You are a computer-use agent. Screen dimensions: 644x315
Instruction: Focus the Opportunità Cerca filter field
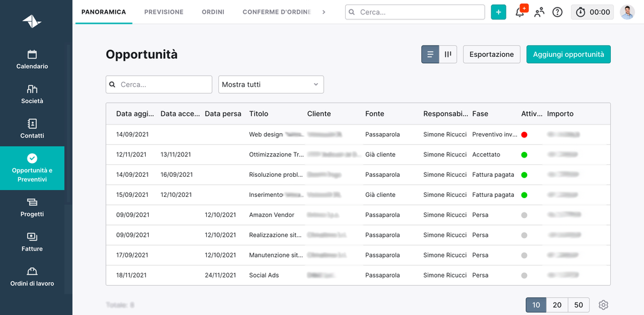pos(159,84)
